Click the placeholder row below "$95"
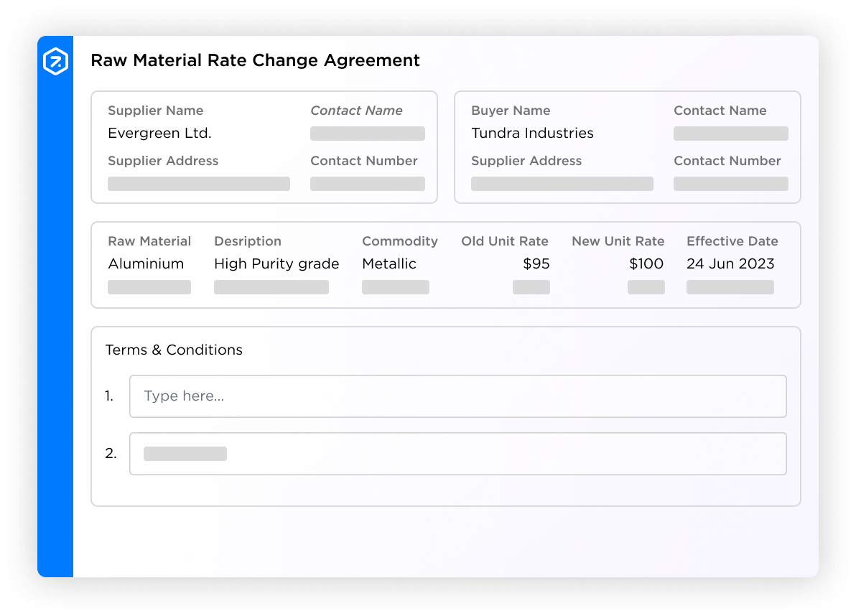This screenshot has height=616, width=856. tap(531, 287)
